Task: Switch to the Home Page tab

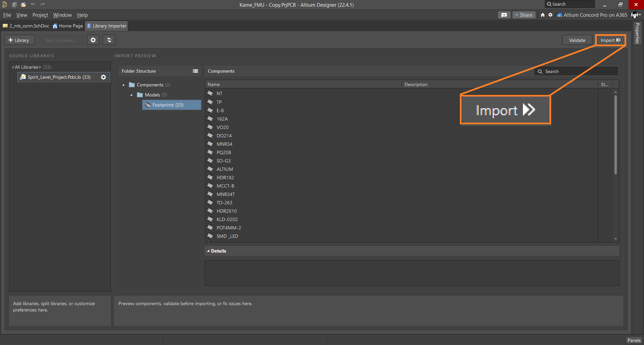Action: pyautogui.click(x=67, y=26)
